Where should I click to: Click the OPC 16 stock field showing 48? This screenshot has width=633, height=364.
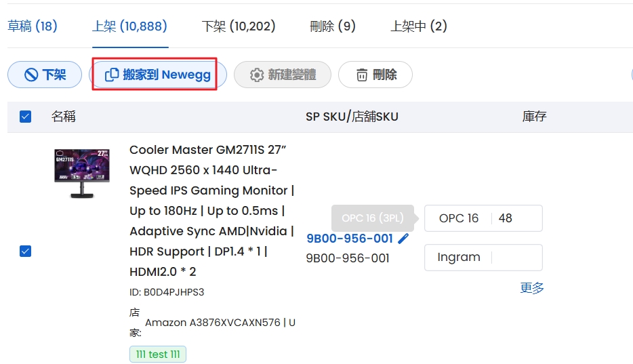(483, 218)
